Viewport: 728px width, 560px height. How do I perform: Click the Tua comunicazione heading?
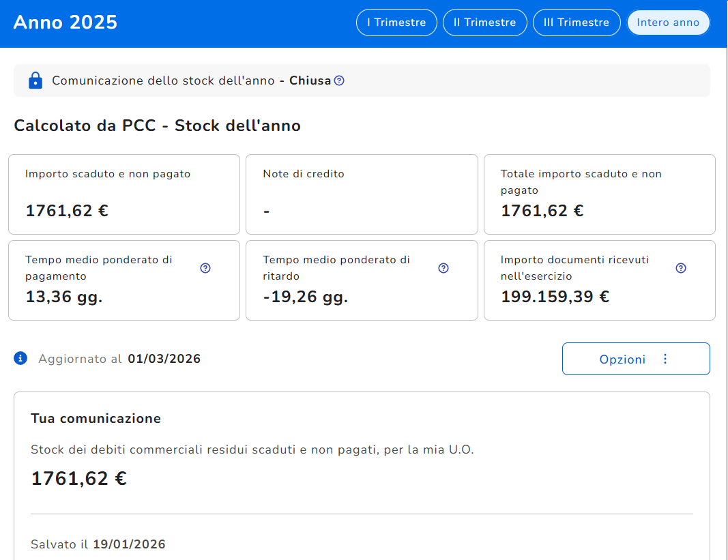pyautogui.click(x=96, y=418)
